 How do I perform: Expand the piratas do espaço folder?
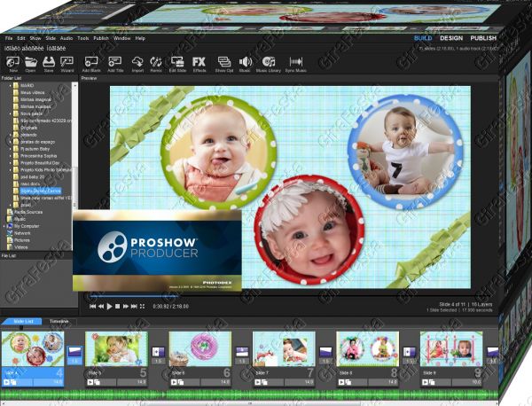(x=10, y=142)
